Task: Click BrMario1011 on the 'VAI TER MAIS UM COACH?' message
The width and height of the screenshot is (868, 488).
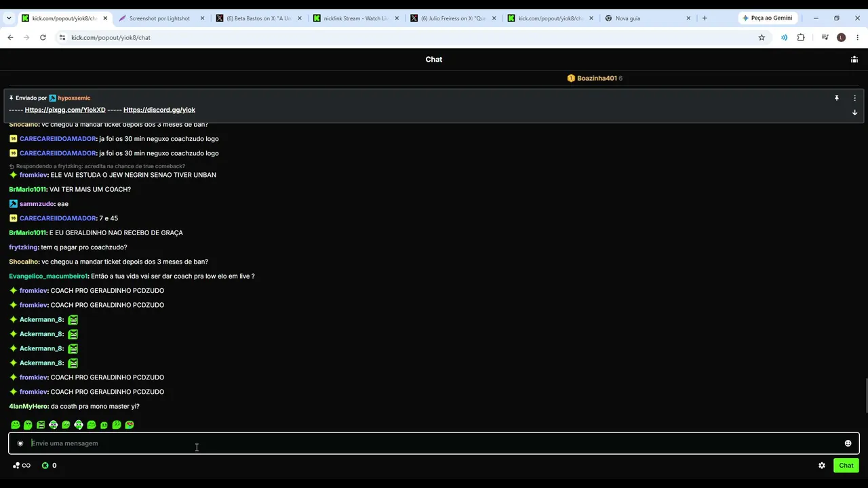Action: coord(27,190)
